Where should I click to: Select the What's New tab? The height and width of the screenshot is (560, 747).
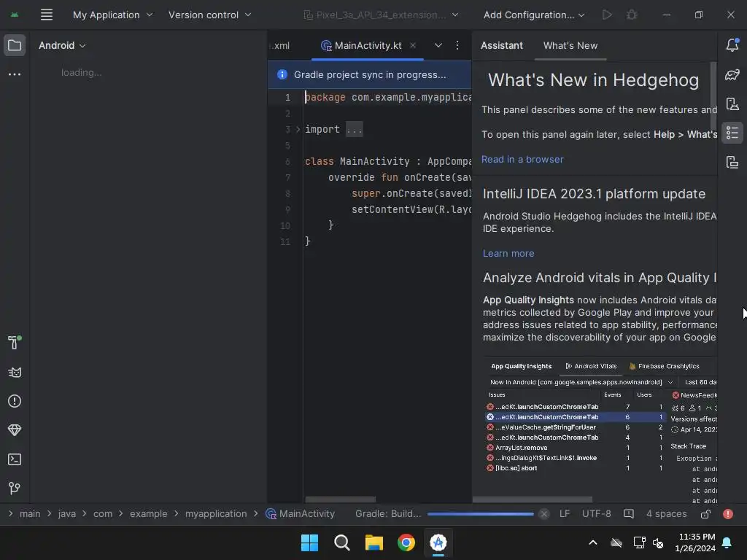click(570, 45)
